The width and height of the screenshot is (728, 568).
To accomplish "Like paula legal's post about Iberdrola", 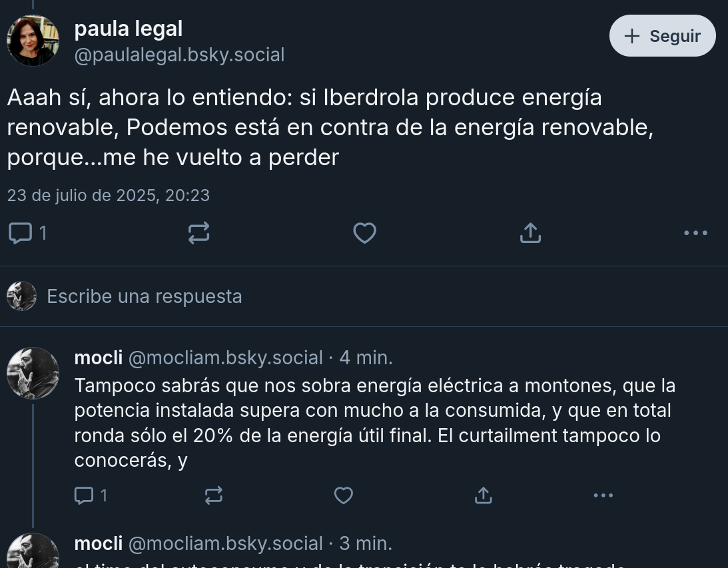I will (364, 233).
